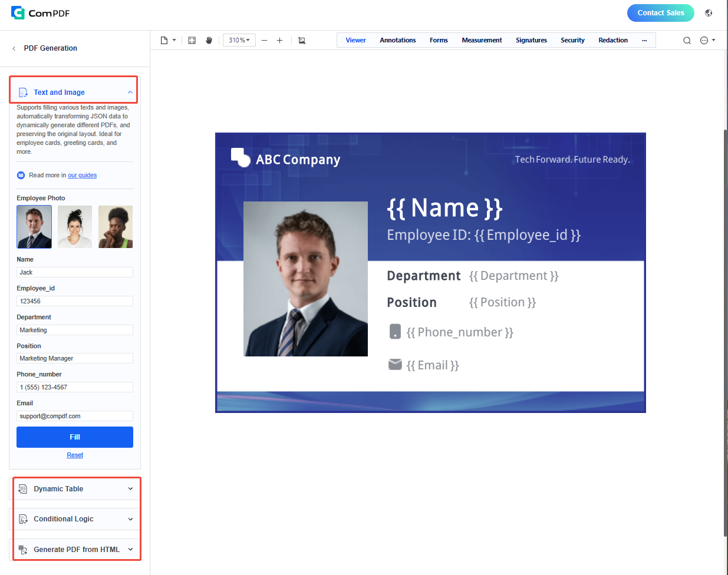Screen dimensions: 728x575
Task: Open the our guides link
Action: click(83, 175)
